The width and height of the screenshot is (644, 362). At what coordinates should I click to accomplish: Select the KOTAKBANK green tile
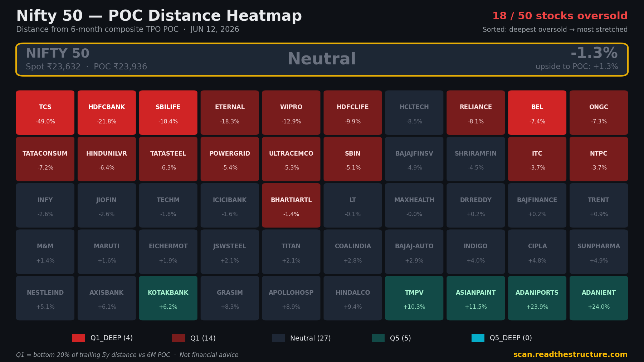pyautogui.click(x=168, y=298)
